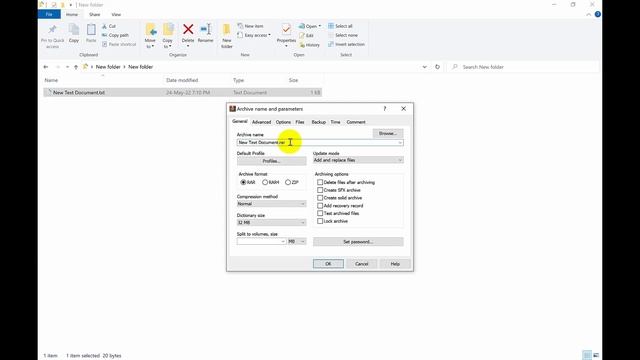Switch to large icons view button
Viewport: 640px width, 360px height.
coord(596,355)
